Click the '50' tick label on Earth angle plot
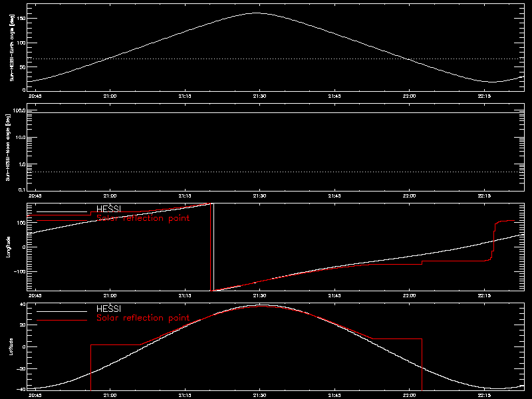 pos(23,67)
